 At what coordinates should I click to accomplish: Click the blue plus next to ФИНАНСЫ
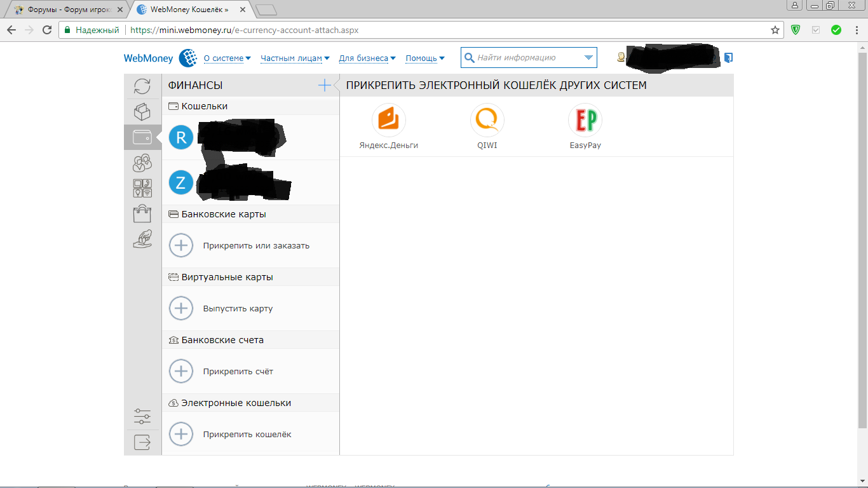[x=324, y=85]
